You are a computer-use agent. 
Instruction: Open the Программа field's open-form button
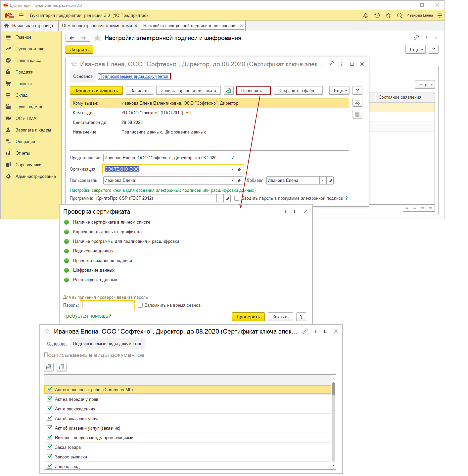pos(227,198)
